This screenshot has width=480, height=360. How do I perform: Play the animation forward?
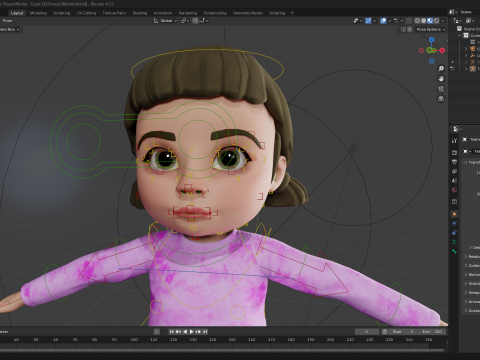click(x=191, y=331)
